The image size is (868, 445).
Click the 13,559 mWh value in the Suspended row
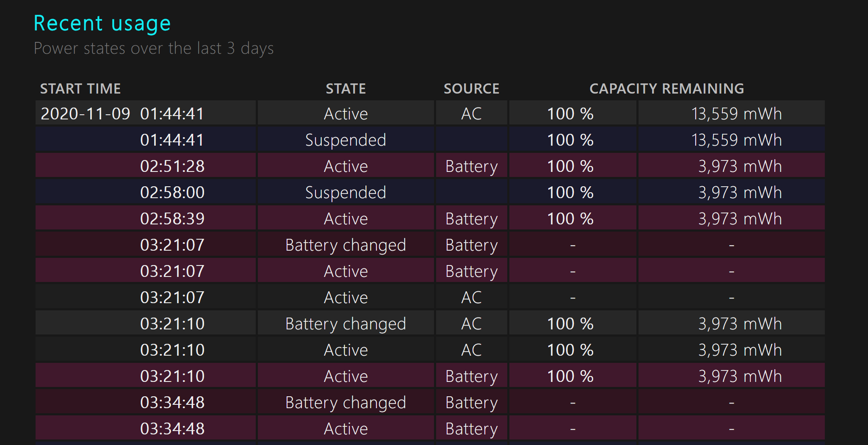pyautogui.click(x=736, y=140)
